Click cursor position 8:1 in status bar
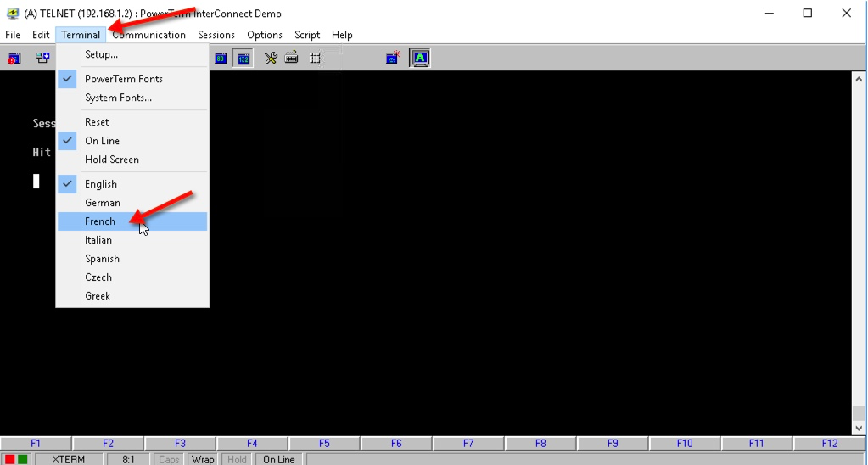The width and height of the screenshot is (868, 465). [128, 459]
